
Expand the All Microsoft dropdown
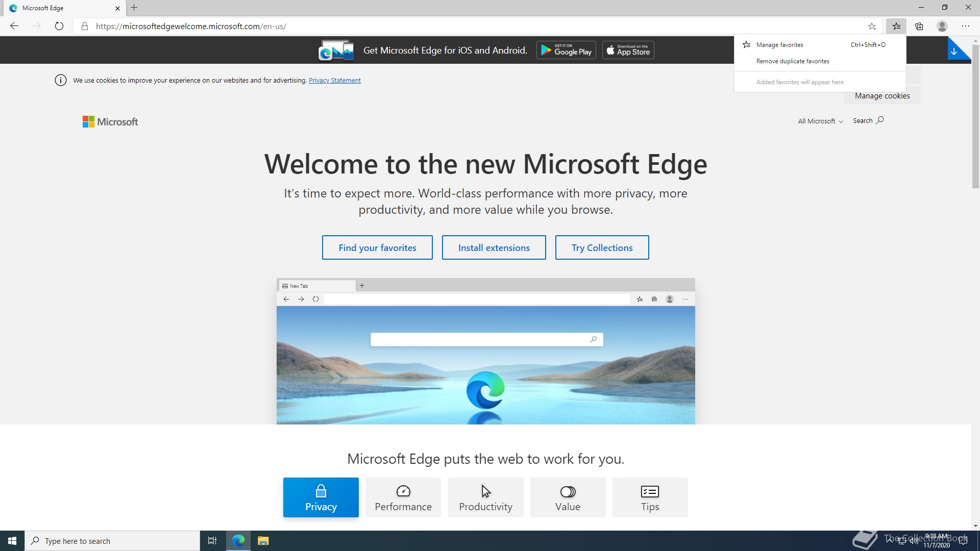coord(820,121)
